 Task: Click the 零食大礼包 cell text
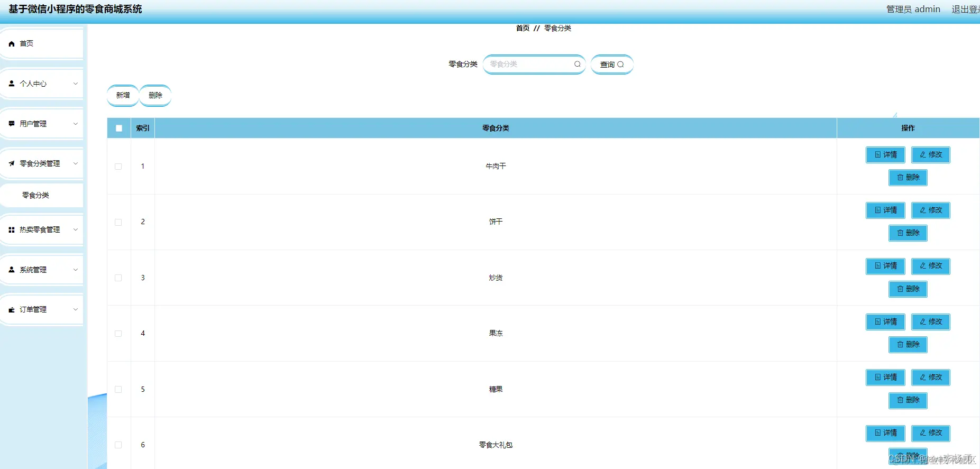pos(496,445)
